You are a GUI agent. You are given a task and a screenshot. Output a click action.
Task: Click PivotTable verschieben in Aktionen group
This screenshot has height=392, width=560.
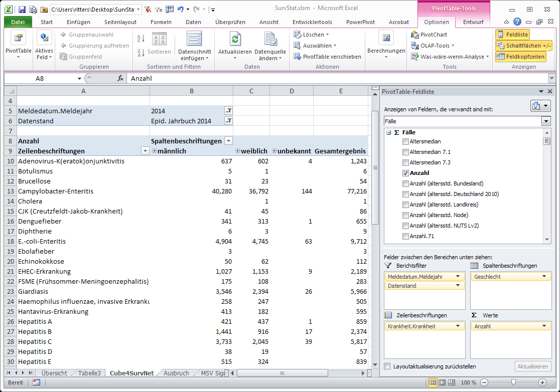[327, 57]
